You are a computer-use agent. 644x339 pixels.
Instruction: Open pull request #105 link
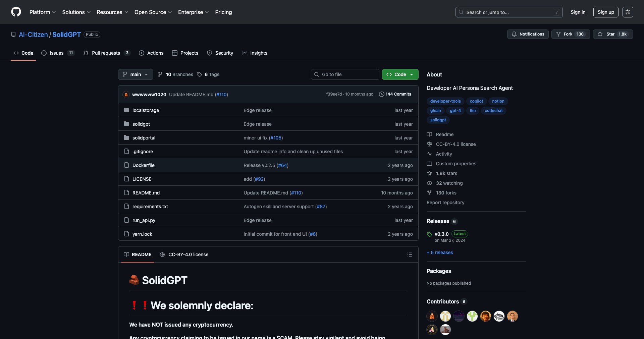point(276,138)
